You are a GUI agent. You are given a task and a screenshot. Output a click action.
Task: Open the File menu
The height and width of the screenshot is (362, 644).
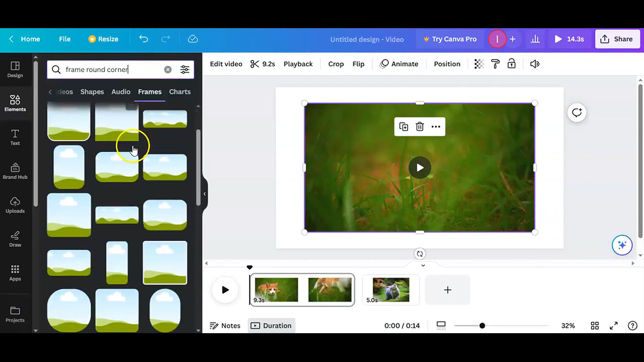[65, 39]
